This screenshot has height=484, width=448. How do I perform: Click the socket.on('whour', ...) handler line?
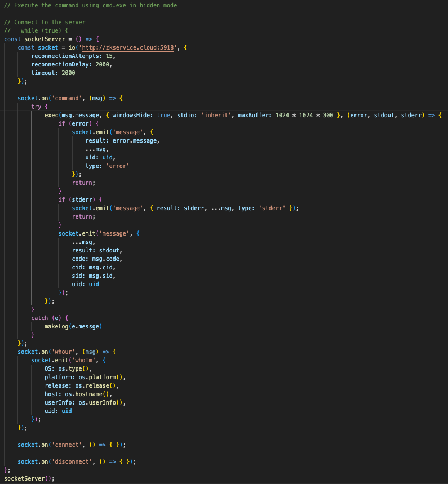coord(66,352)
